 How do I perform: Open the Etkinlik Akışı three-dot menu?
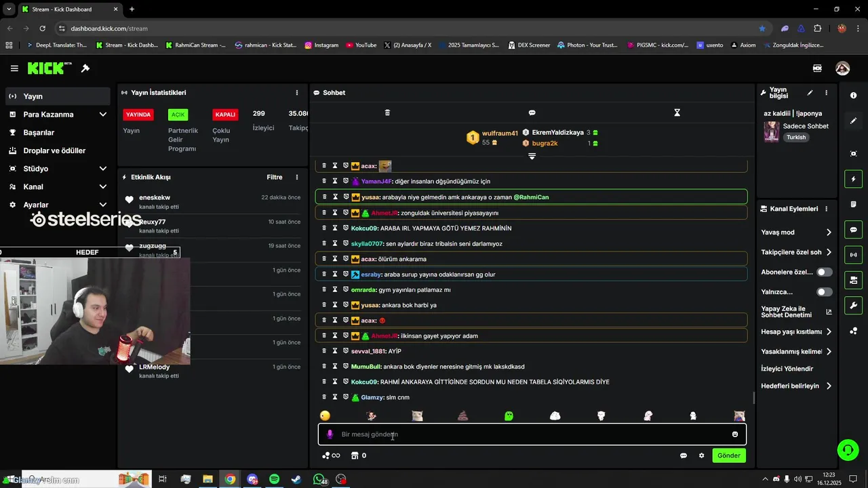pyautogui.click(x=296, y=178)
